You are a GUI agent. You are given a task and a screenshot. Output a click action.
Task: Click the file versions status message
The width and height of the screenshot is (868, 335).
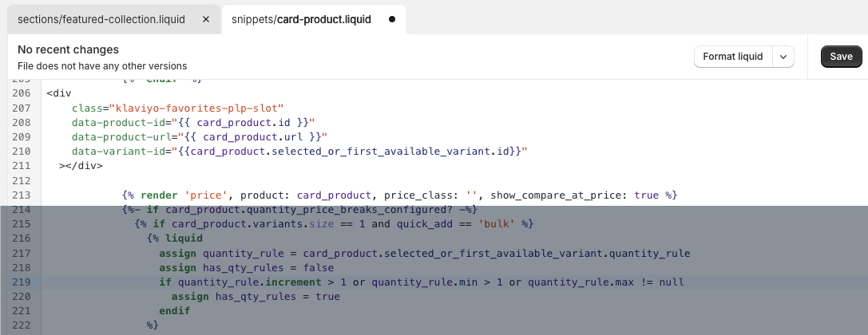pyautogui.click(x=102, y=66)
